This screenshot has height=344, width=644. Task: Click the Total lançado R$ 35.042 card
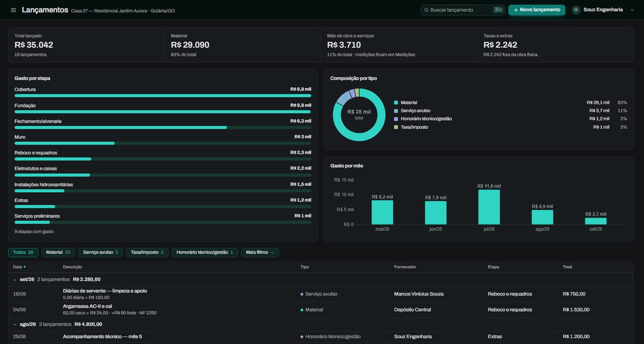coord(87,45)
